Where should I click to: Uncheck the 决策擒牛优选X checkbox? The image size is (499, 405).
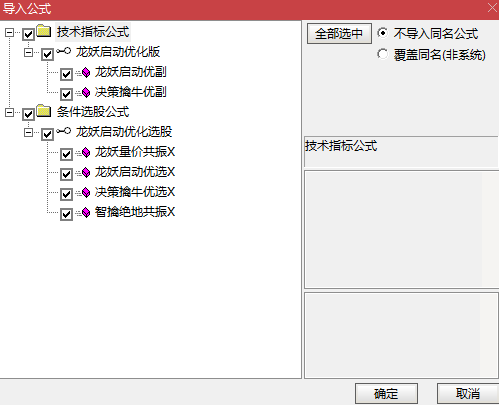click(66, 194)
